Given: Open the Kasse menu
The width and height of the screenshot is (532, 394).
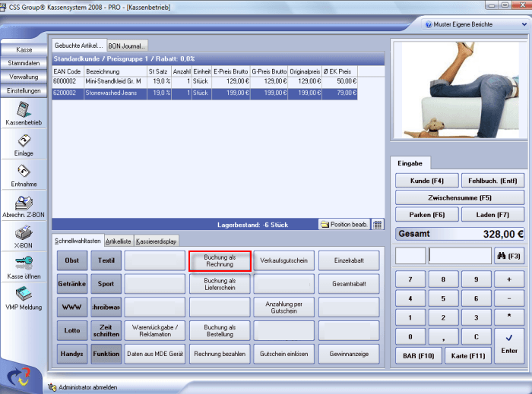Looking at the screenshot, I should tap(24, 50).
